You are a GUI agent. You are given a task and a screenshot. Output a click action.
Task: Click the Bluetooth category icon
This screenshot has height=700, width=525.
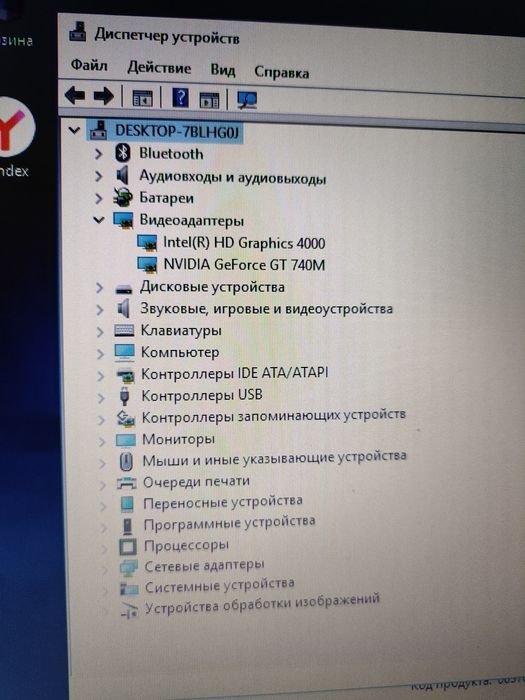123,153
